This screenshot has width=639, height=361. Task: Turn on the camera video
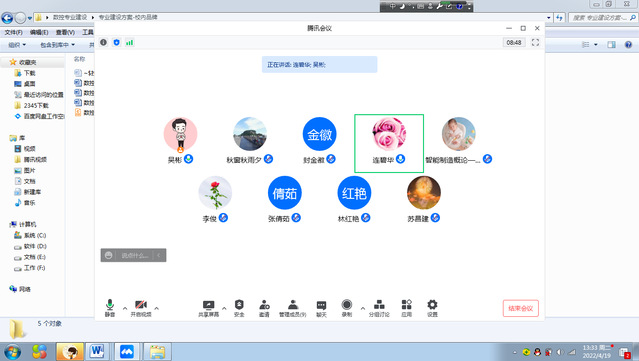pyautogui.click(x=141, y=308)
